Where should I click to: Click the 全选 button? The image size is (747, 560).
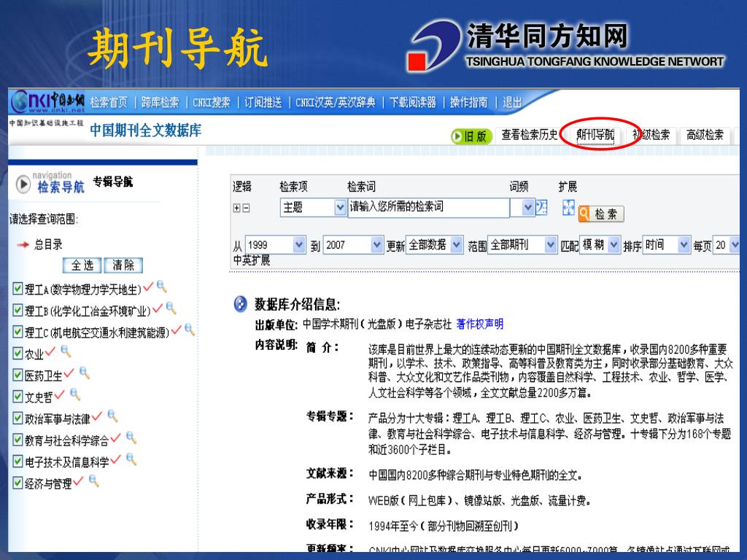click(82, 265)
